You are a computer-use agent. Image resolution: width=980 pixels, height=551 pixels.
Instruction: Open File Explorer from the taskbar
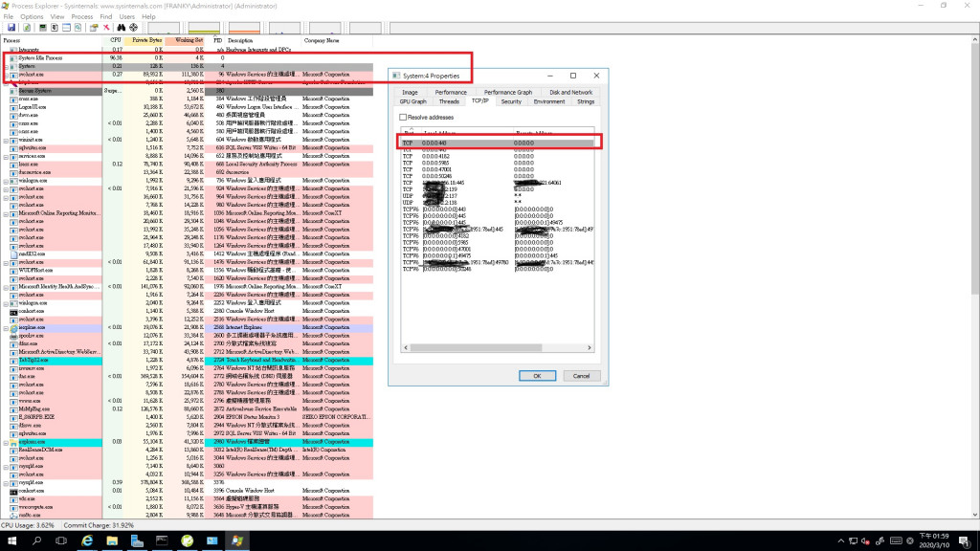pos(112,541)
